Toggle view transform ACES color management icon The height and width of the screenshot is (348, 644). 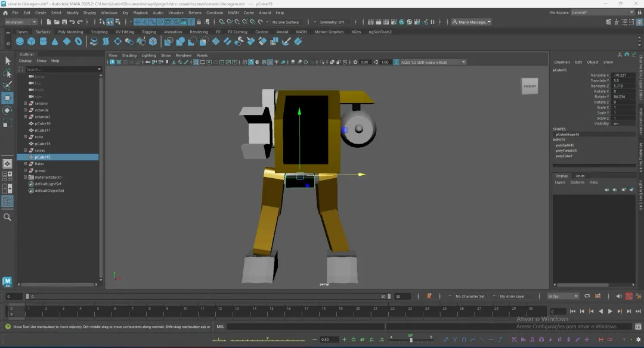[397, 62]
